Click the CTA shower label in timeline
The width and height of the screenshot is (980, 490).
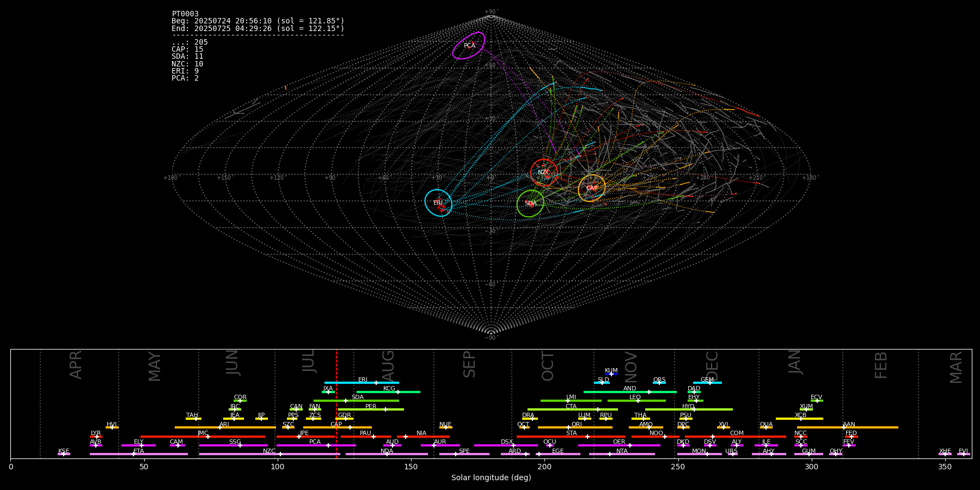(x=571, y=407)
